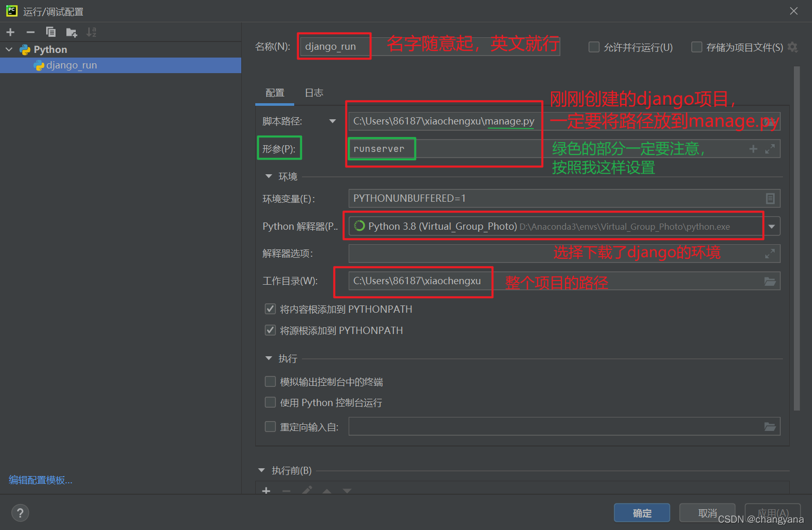Open script path type dropdown arrow
This screenshot has width=812, height=530.
tap(333, 121)
